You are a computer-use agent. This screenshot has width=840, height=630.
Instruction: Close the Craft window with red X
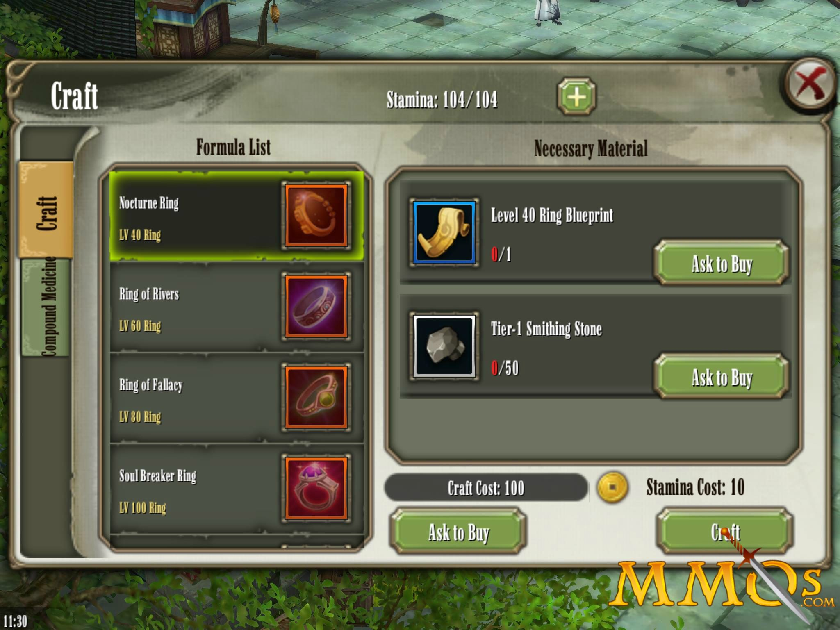[x=810, y=85]
